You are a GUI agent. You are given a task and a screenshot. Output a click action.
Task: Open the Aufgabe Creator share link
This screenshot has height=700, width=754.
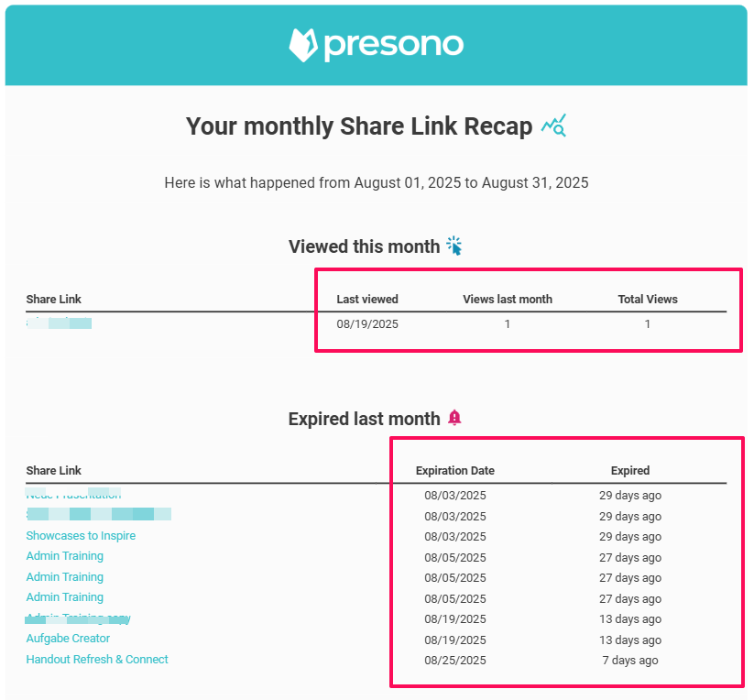pyautogui.click(x=68, y=639)
